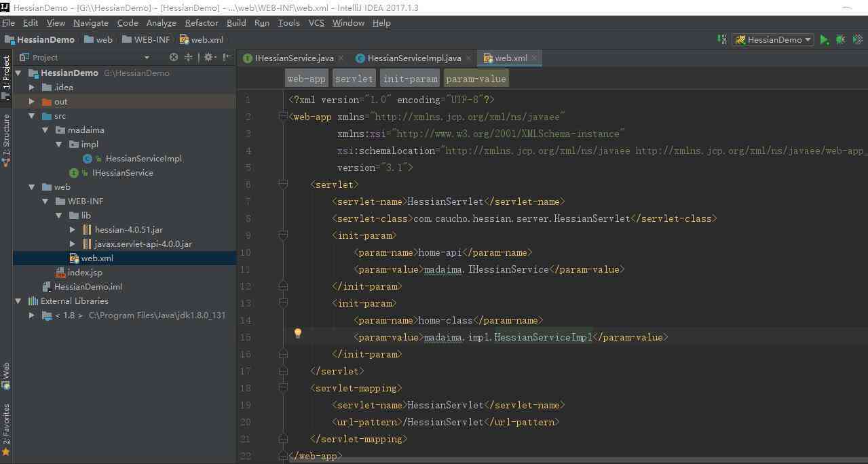Select HessianServiceImpl class icon in project tree
This screenshot has width=868, height=464.
[87, 158]
